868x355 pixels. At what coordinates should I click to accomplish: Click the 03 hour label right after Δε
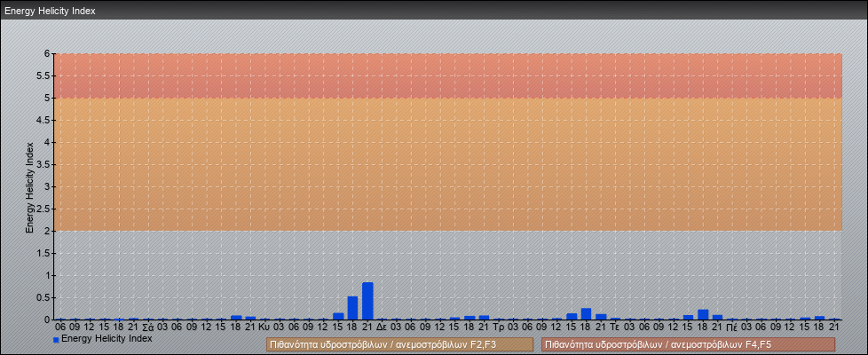[397, 327]
